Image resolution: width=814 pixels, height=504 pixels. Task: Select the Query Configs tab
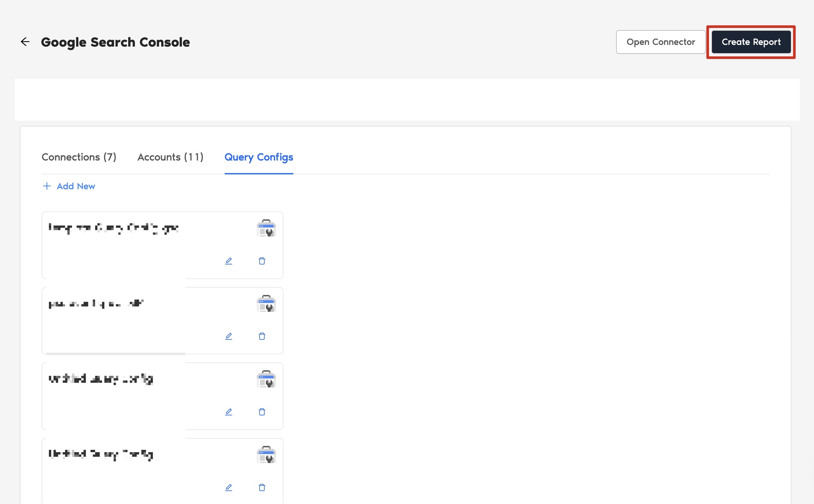point(259,157)
